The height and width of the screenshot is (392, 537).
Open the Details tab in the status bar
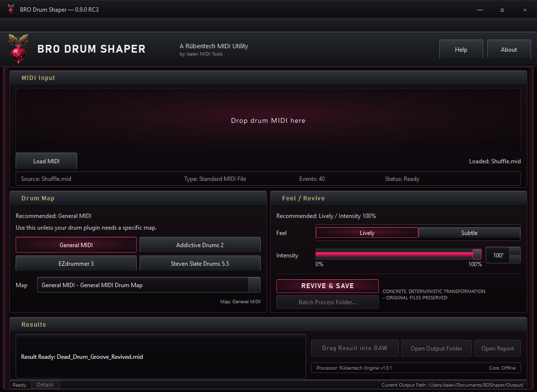pyautogui.click(x=45, y=385)
